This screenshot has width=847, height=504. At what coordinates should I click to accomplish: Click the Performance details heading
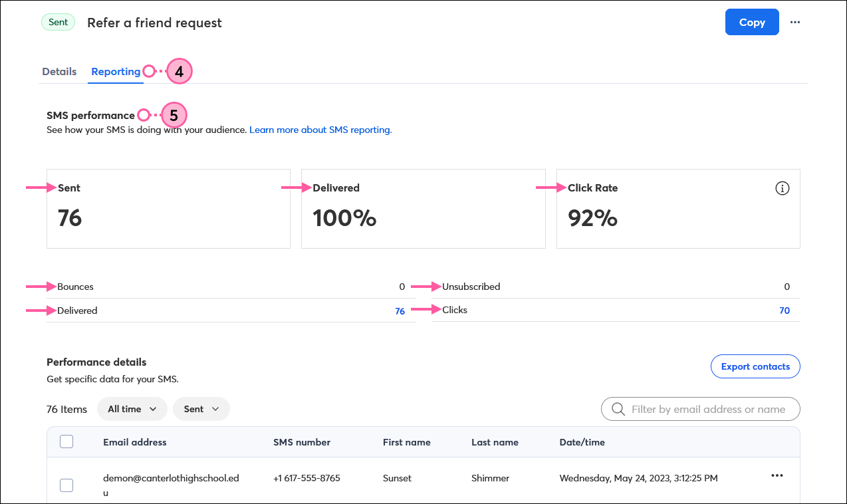click(x=96, y=362)
